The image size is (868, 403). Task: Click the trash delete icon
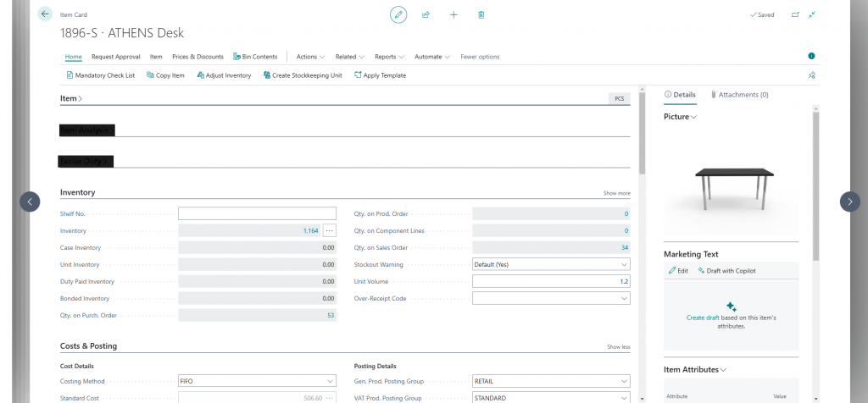click(x=481, y=14)
